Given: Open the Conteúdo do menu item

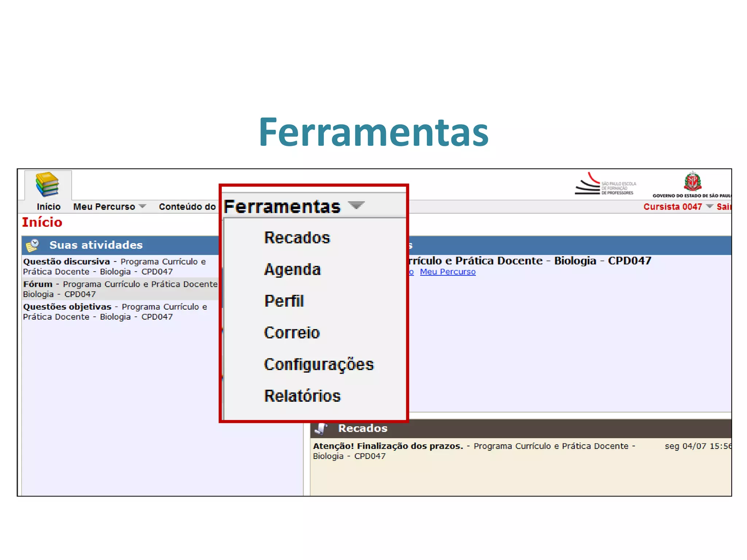Looking at the screenshot, I should pos(187,207).
